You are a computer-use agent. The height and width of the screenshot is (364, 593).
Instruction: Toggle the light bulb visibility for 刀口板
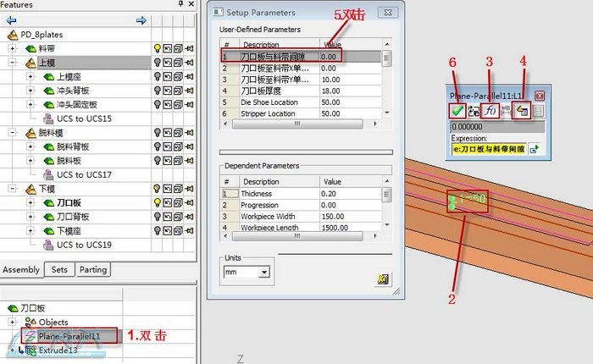(157, 203)
